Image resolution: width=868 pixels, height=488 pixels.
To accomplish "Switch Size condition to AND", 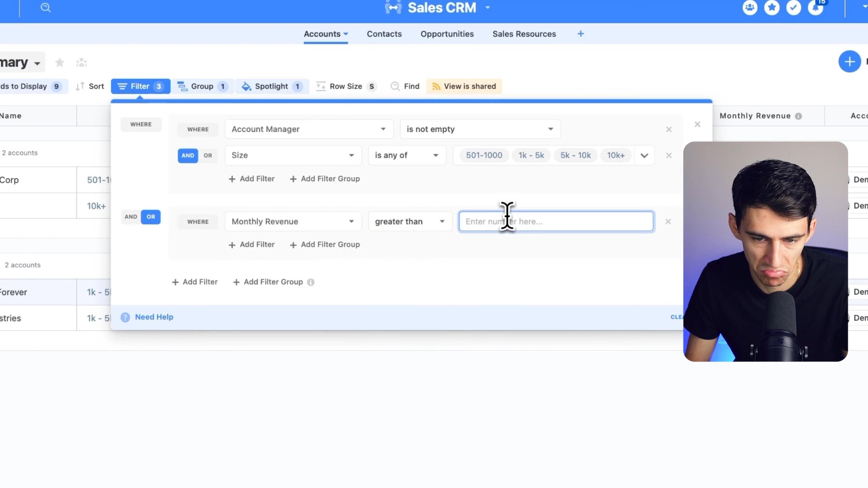I will coord(188,155).
